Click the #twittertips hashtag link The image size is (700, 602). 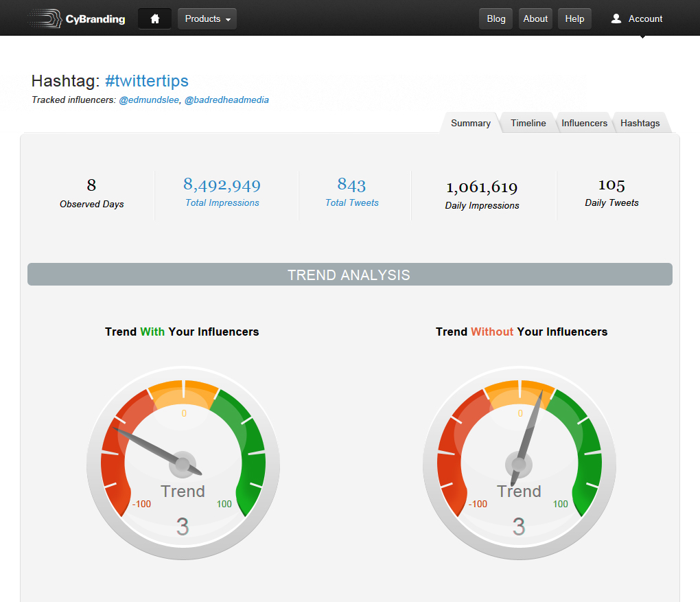click(147, 81)
